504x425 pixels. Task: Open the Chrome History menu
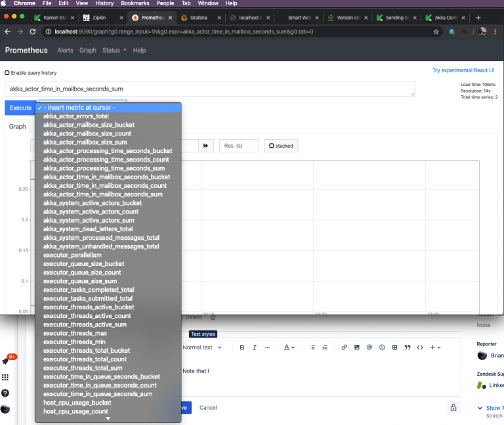pos(104,3)
